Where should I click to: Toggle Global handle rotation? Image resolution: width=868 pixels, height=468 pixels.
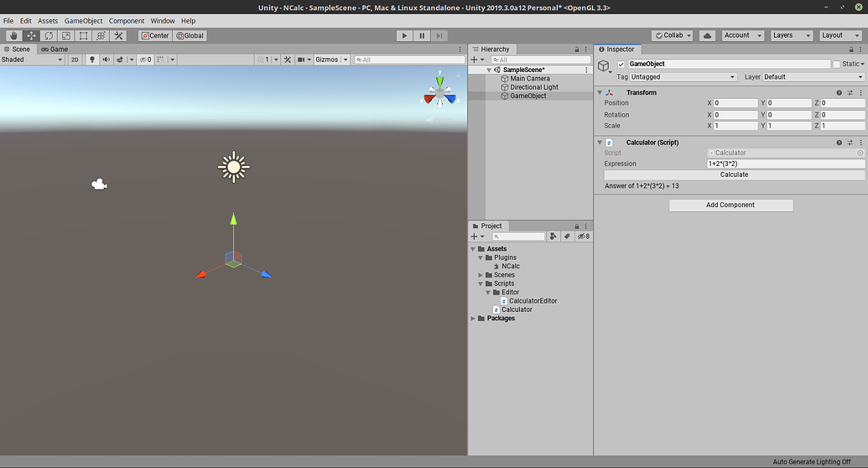point(190,35)
